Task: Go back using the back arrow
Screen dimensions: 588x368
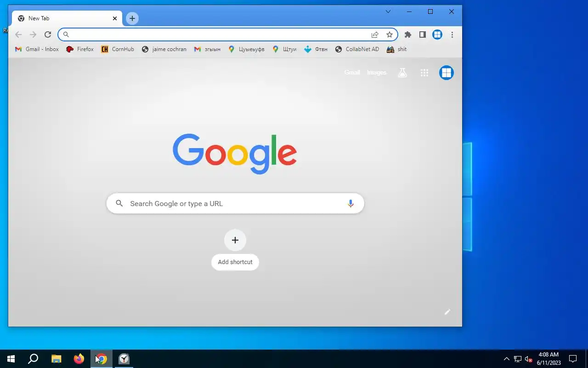Action: tap(18, 34)
